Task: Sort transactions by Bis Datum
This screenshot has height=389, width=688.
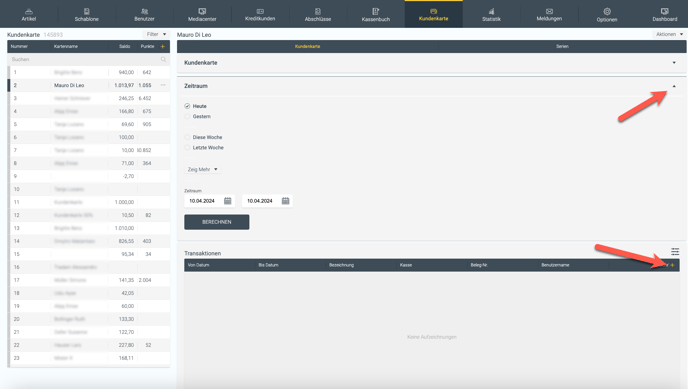Action: click(x=269, y=265)
